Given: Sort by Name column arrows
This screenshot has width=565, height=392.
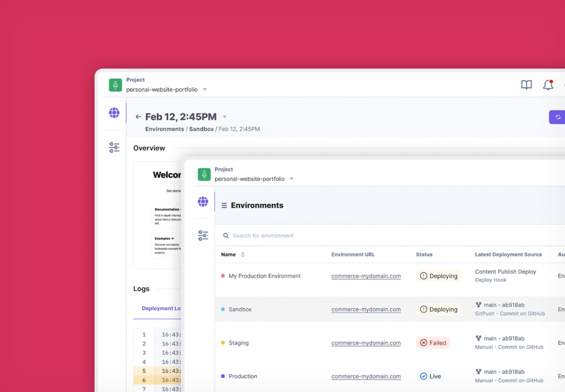Looking at the screenshot, I should pyautogui.click(x=243, y=255).
